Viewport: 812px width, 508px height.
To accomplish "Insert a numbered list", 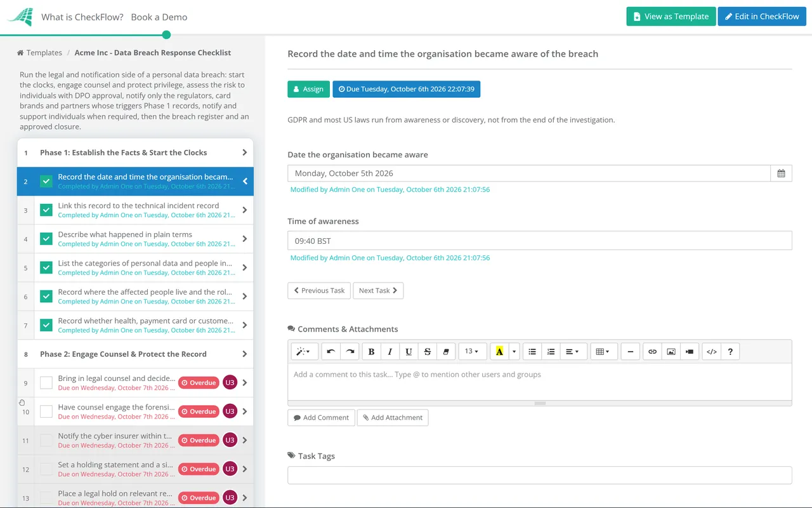I will click(x=551, y=352).
